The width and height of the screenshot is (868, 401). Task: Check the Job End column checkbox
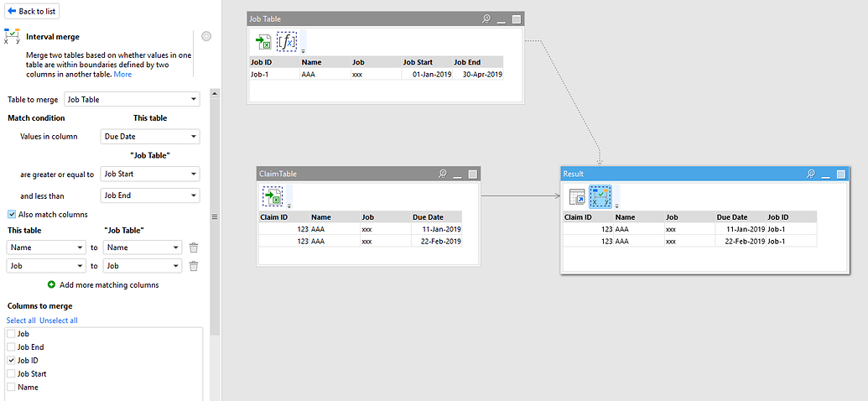pos(11,347)
